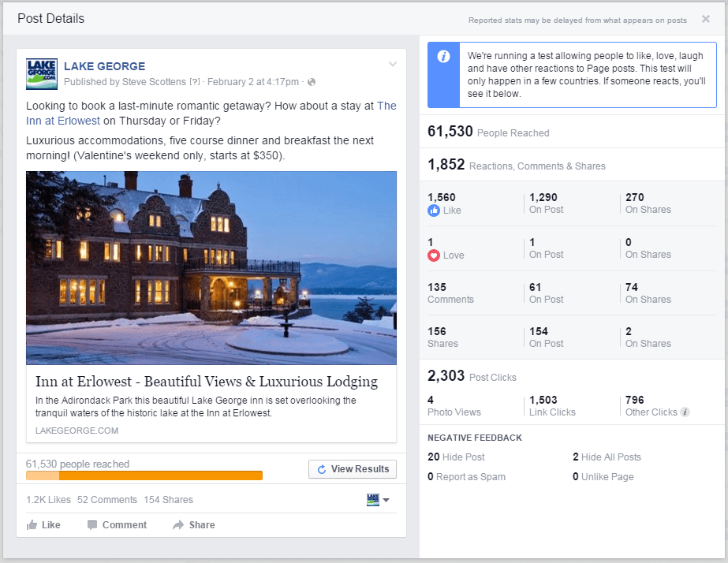Screen dimensions: 728x563
Task: Click the 2 Hide All Posts feedback
Action: point(607,457)
